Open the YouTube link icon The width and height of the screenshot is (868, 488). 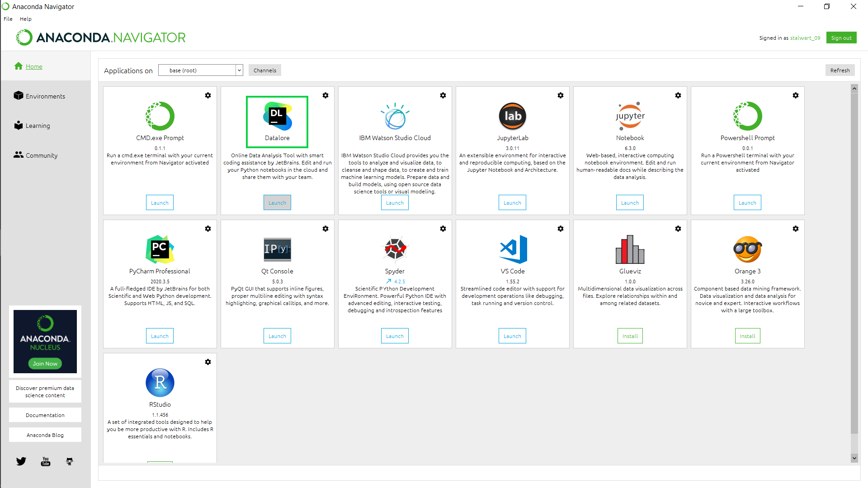pyautogui.click(x=46, y=461)
